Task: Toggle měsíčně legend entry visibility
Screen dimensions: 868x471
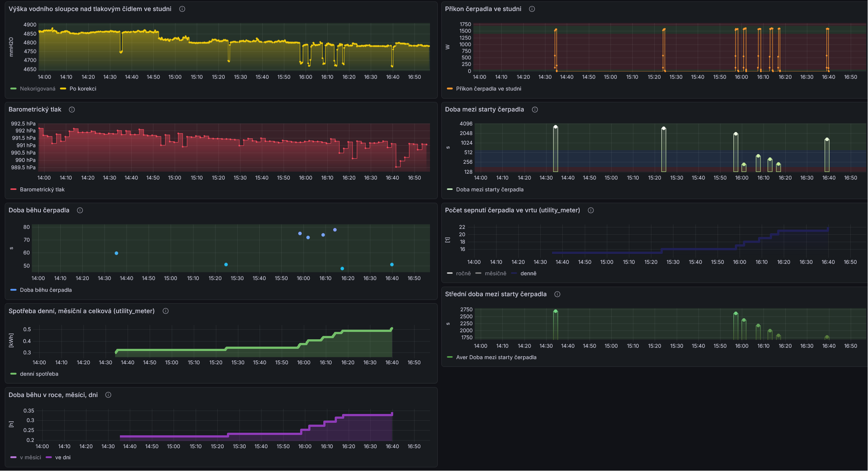Action: 495,273
